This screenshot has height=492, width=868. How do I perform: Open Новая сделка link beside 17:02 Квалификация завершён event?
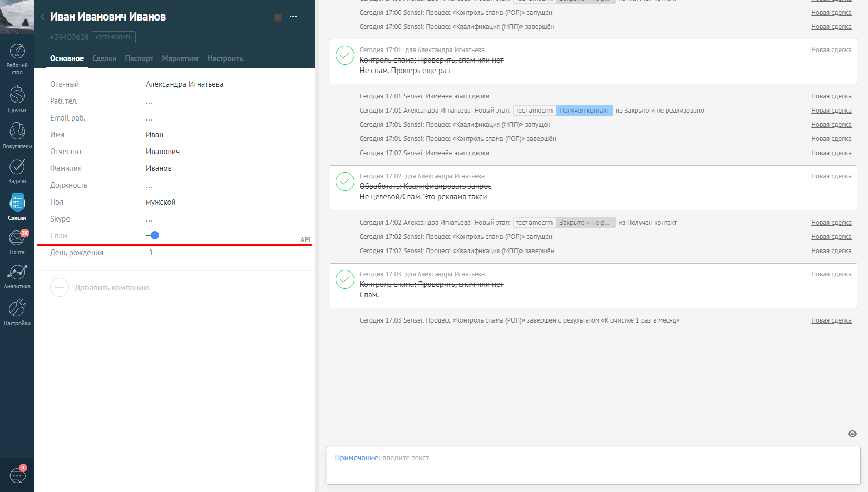coord(831,251)
